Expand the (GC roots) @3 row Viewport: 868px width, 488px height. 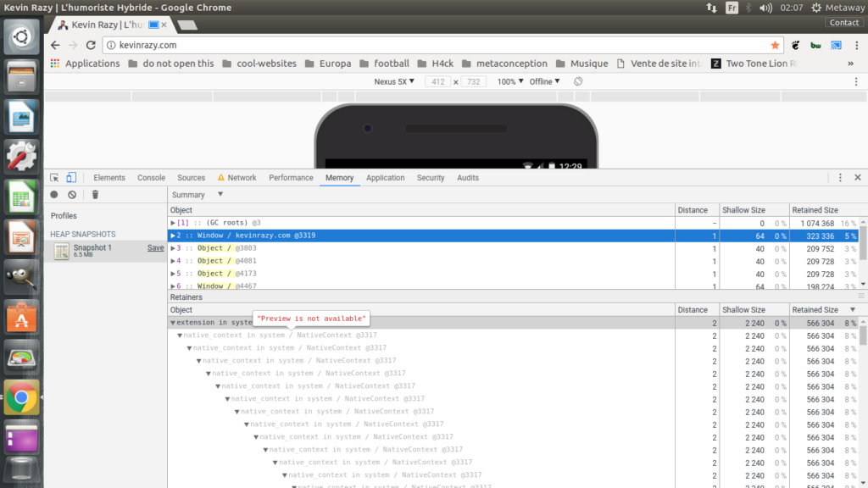click(x=173, y=223)
